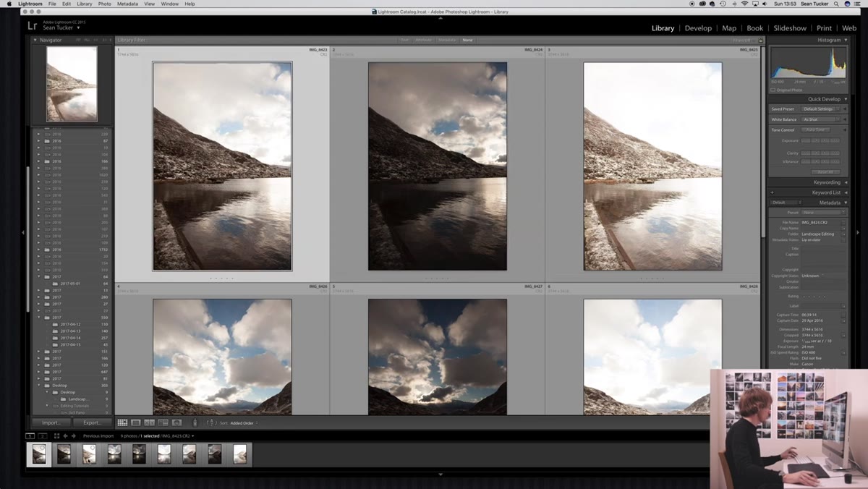This screenshot has height=489, width=868.
Task: Open Metadata Preset dropdown None
Action: pyautogui.click(x=822, y=213)
